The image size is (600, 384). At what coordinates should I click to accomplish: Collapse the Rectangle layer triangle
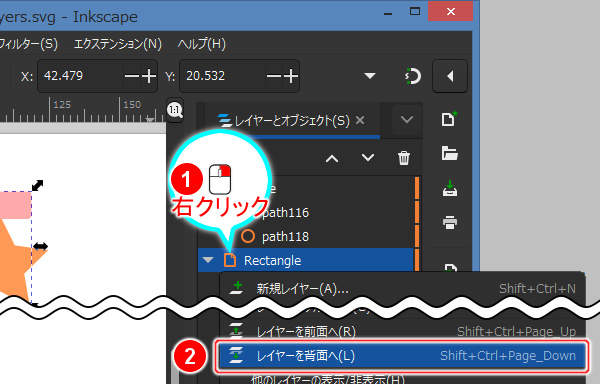click(x=208, y=260)
